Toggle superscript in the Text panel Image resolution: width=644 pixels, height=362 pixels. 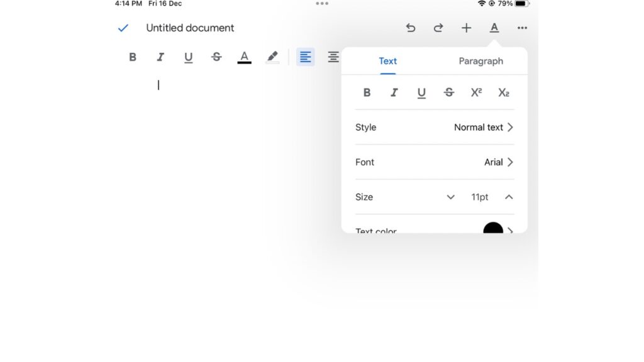tap(476, 92)
